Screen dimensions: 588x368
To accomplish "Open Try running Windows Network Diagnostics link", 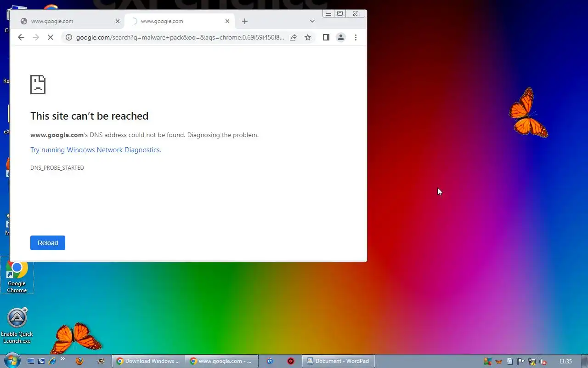I will [95, 150].
